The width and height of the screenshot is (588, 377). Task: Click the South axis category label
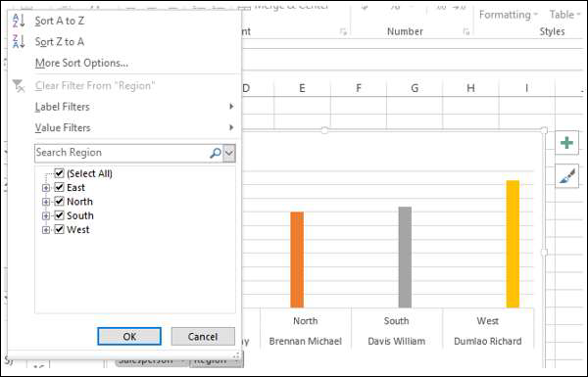pyautogui.click(x=396, y=321)
